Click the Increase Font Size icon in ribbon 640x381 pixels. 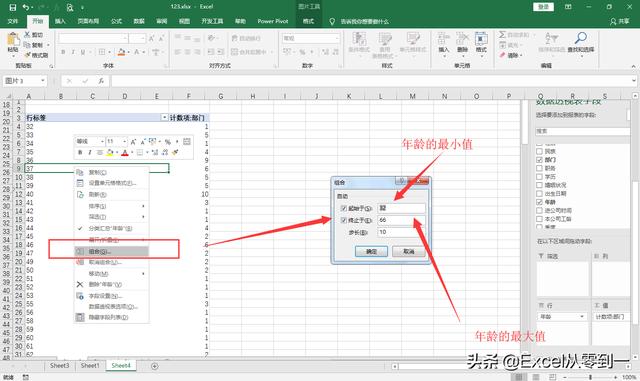click(151, 38)
